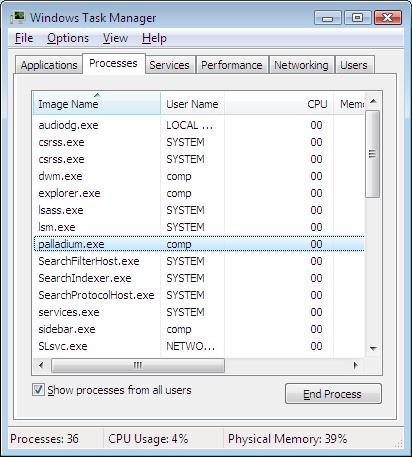Sort processes by Image Name column
Image resolution: width=412 pixels, height=457 pixels.
(x=97, y=104)
